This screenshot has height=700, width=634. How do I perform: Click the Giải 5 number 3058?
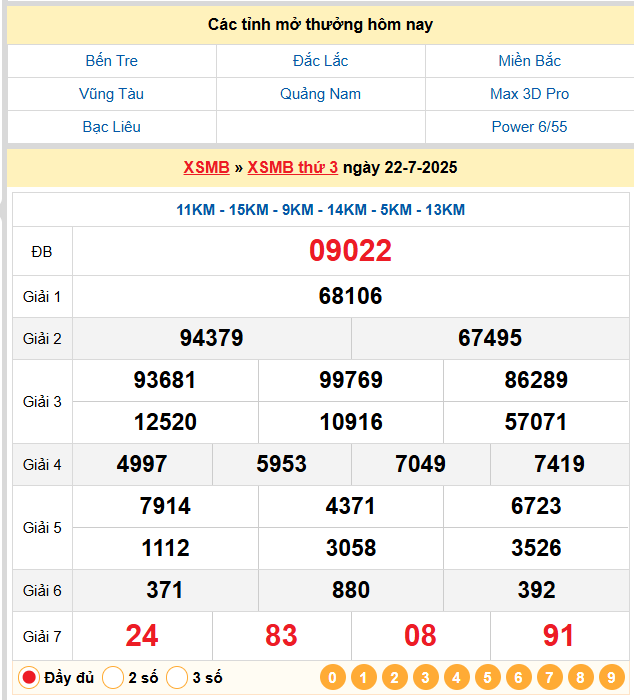351,548
